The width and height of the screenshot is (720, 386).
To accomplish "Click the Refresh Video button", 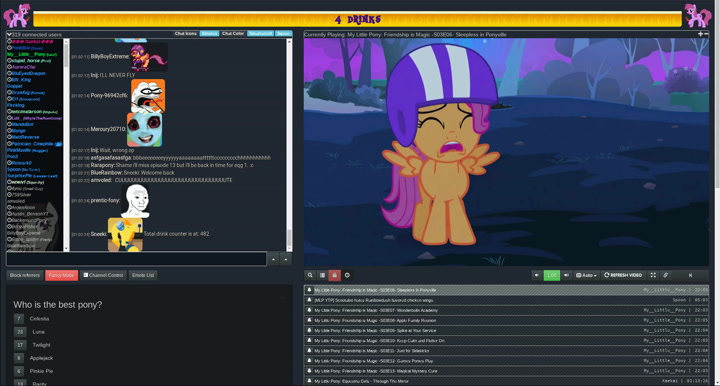I will pyautogui.click(x=623, y=275).
